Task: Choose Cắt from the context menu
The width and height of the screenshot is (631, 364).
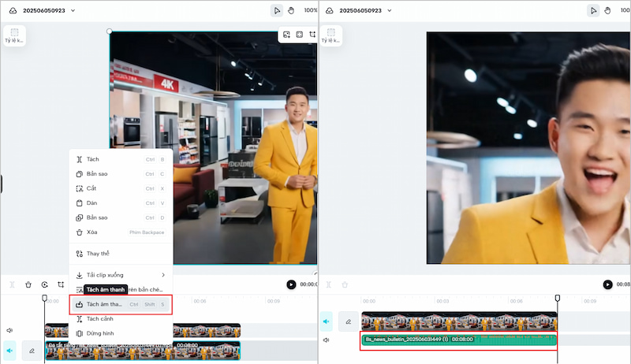Action: pyautogui.click(x=121, y=188)
